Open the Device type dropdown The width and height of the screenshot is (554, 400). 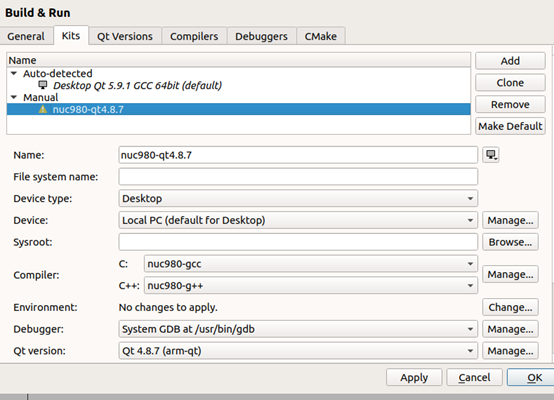click(298, 199)
